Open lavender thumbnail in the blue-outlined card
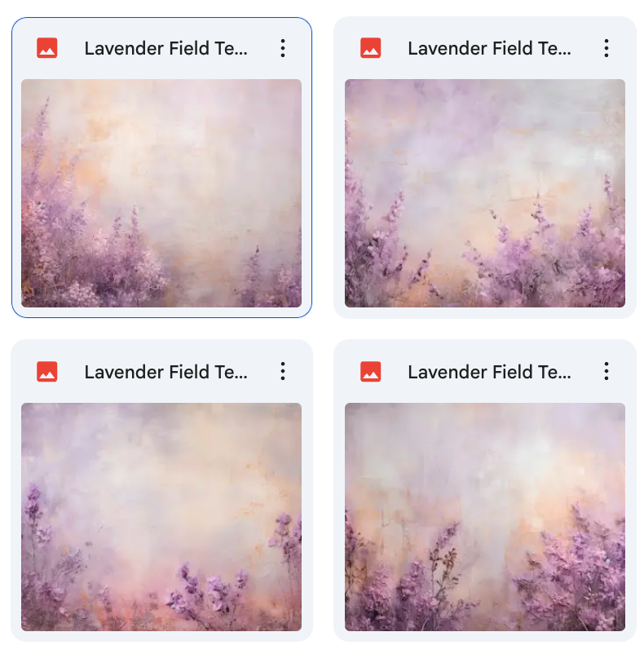The width and height of the screenshot is (644, 654). pyautogui.click(x=161, y=193)
